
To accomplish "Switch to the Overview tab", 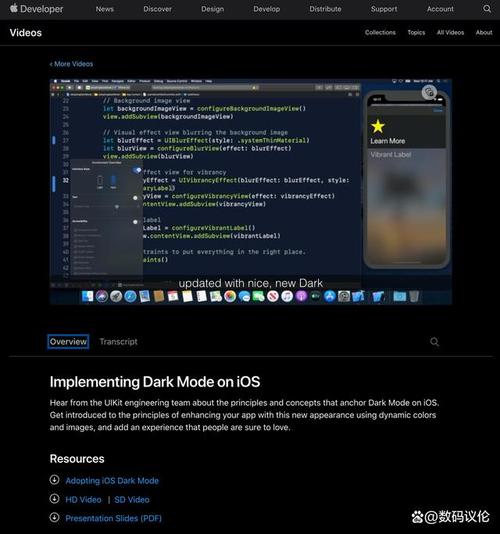I will point(68,342).
